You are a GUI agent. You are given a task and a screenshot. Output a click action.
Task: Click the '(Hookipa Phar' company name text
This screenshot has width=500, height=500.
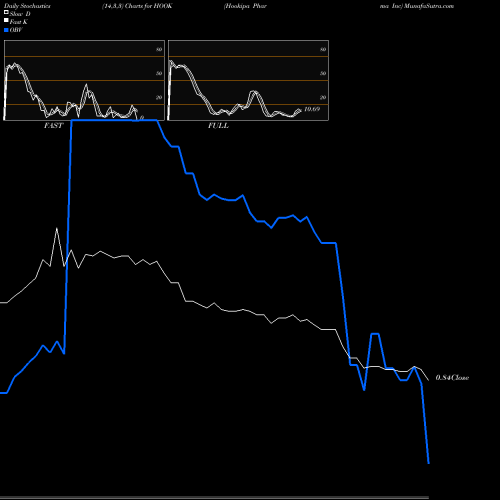245,6
